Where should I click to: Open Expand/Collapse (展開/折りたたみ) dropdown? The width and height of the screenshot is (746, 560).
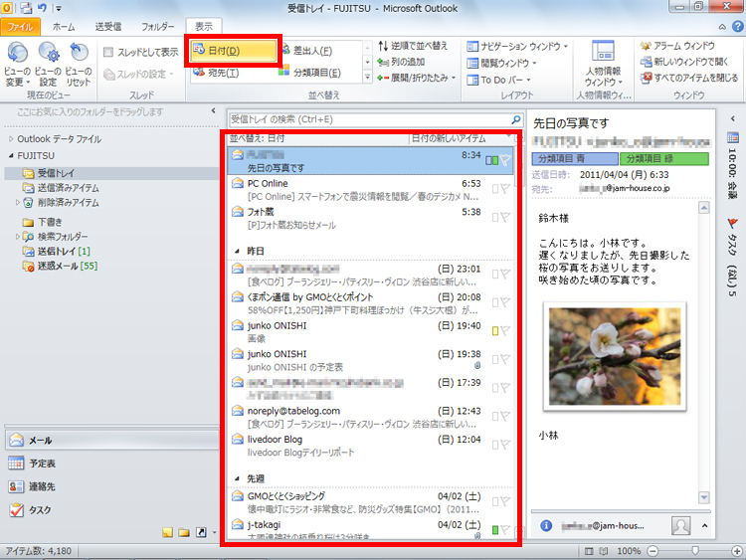(x=417, y=78)
